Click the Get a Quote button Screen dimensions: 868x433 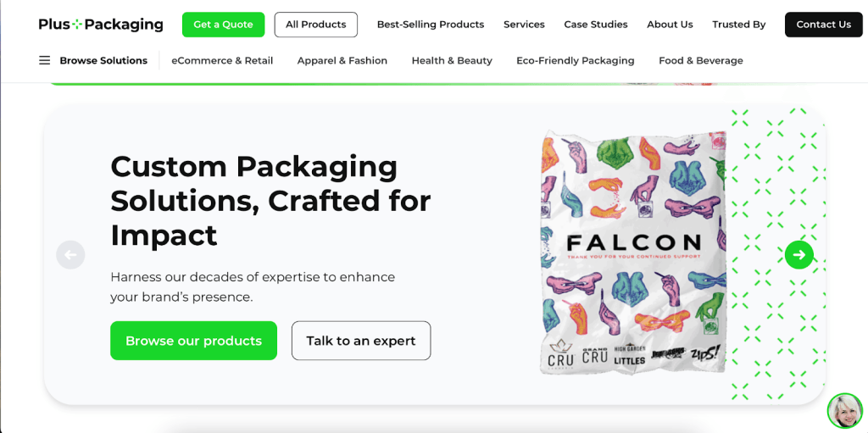coord(223,25)
